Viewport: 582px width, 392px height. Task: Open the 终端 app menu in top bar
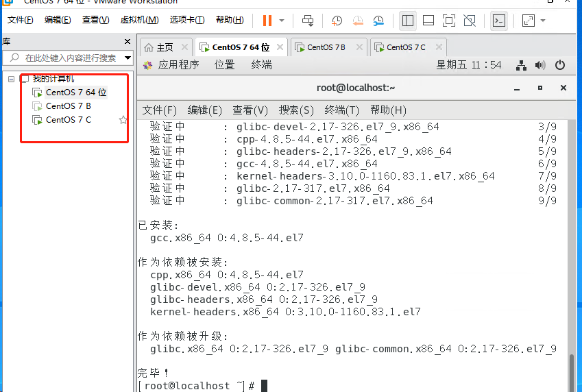pyautogui.click(x=261, y=65)
